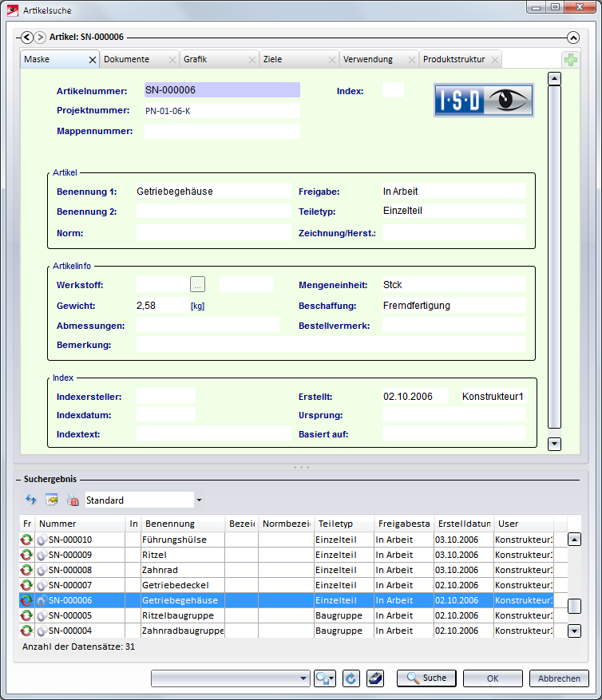Click the swap arrows icon in Suchergebnis toolbar
Image resolution: width=602 pixels, height=700 pixels.
(x=31, y=500)
